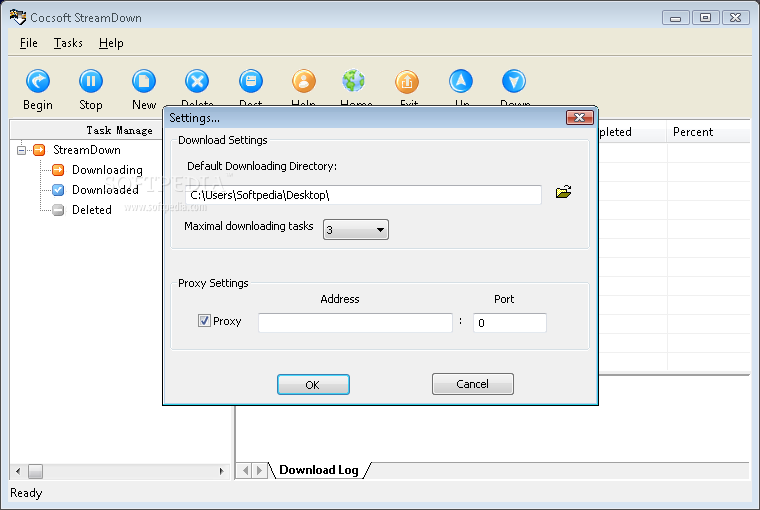The image size is (760, 510).
Task: Click the proxy Port input field
Action: click(x=510, y=323)
